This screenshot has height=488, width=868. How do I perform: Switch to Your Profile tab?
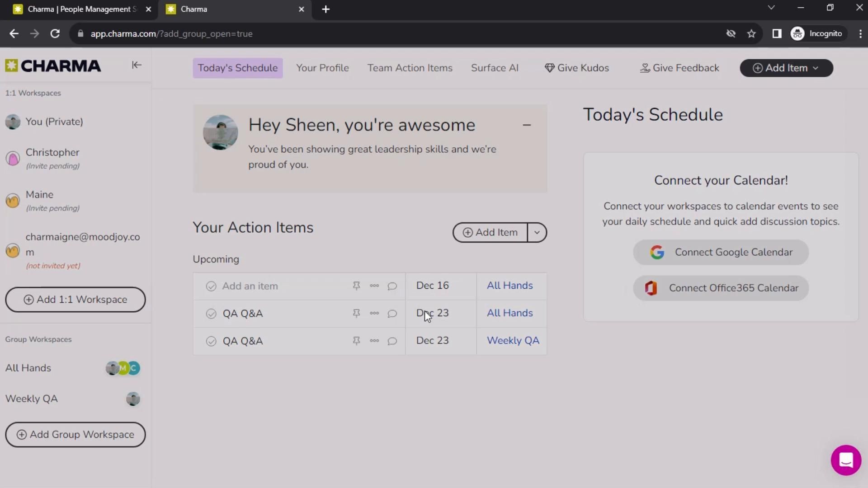(322, 68)
